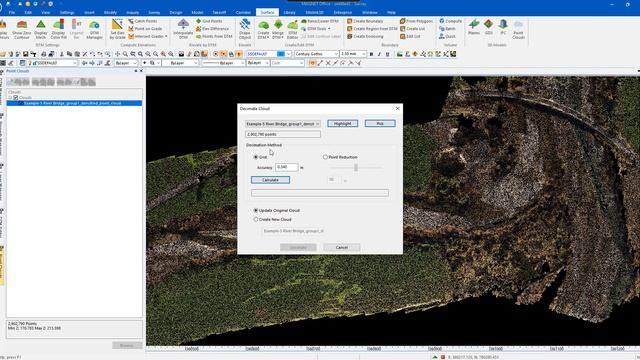Click the GDS 3D models icon
This screenshot has height=360, width=640.
click(489, 27)
